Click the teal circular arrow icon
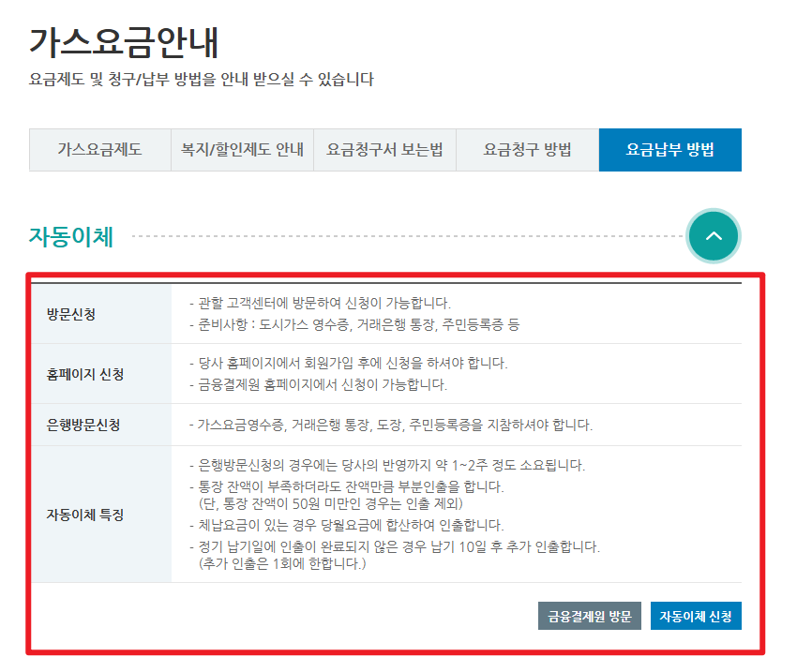The image size is (812, 672). pos(714,236)
